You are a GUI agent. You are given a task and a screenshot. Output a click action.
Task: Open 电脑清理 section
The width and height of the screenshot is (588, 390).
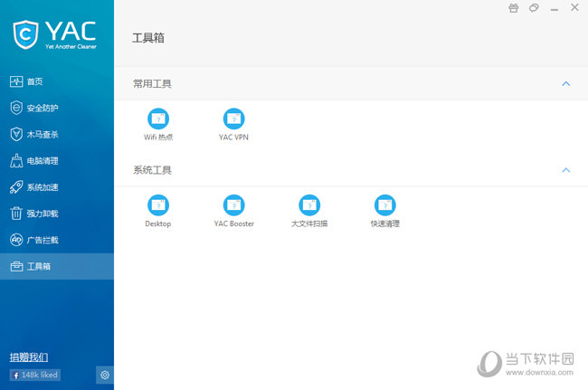(x=57, y=161)
